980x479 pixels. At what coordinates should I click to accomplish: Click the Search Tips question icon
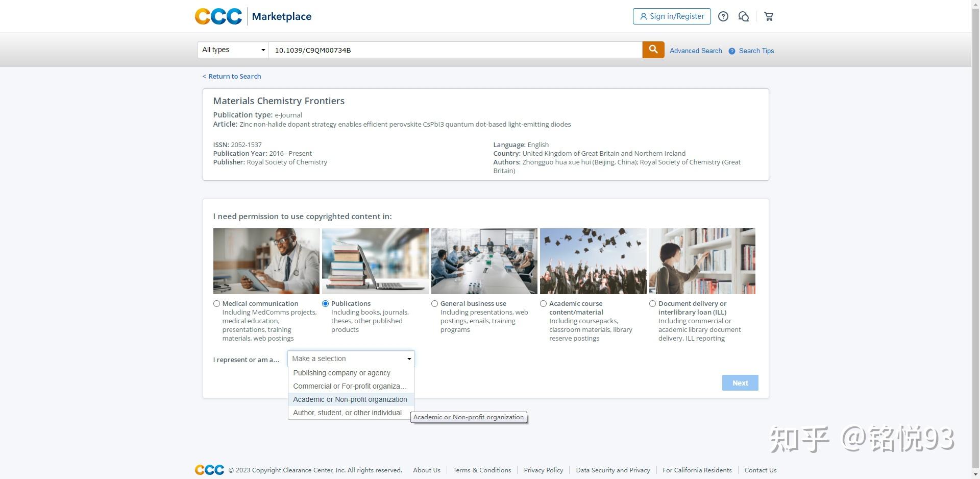pyautogui.click(x=732, y=51)
